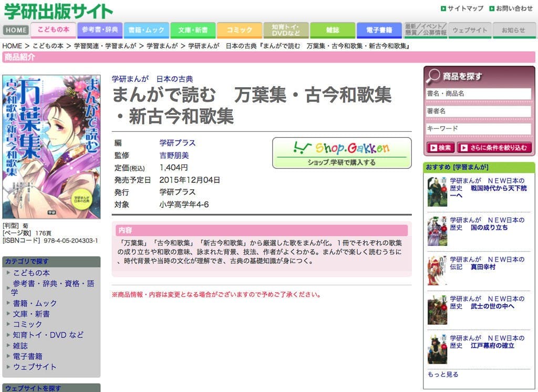538x392 pixels.
Task: Open the 国の成り立ち recommended book link
Action: coord(487,224)
